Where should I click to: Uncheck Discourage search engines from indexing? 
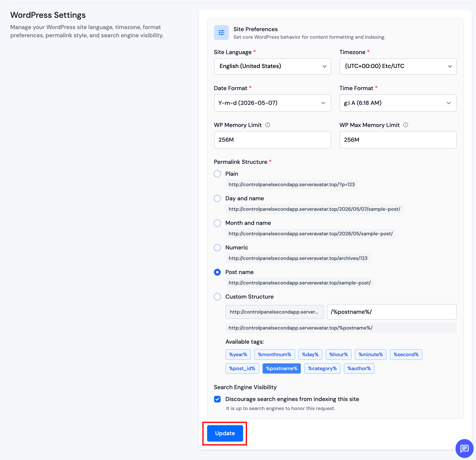[x=217, y=399]
